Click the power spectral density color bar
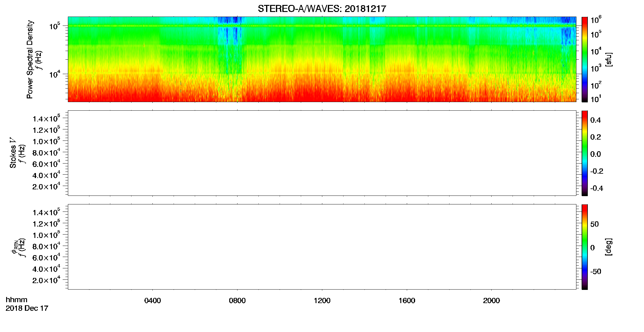The height and width of the screenshot is (332, 644). (x=585, y=59)
